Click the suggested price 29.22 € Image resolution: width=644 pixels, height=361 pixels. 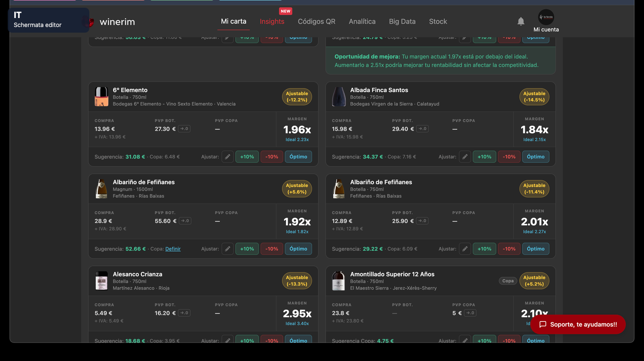[x=373, y=249]
